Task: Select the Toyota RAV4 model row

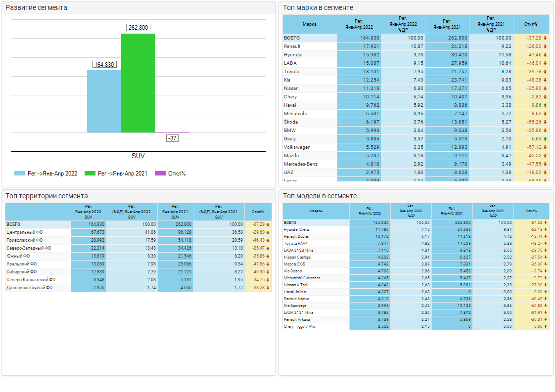Action: coord(296,244)
